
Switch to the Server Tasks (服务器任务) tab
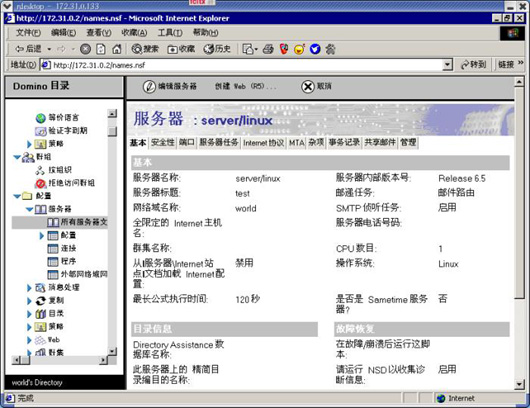point(219,142)
